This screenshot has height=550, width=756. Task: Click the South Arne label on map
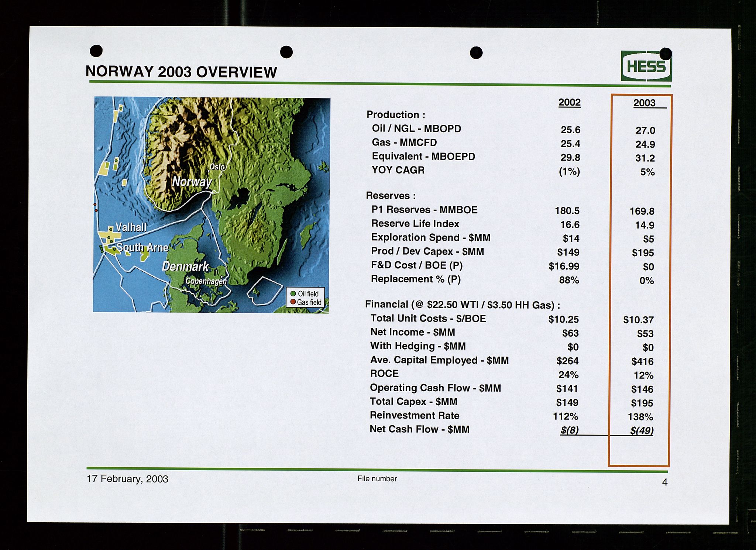pyautogui.click(x=142, y=247)
